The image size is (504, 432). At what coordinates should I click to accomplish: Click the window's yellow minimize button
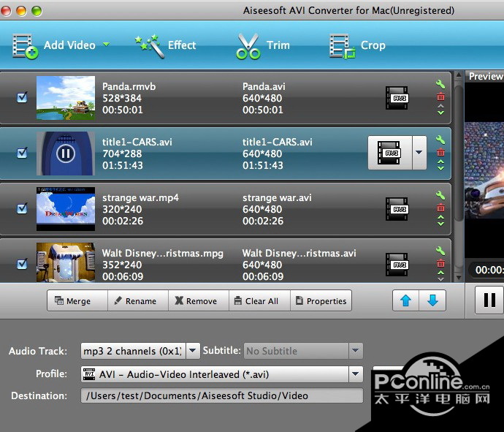[21, 11]
